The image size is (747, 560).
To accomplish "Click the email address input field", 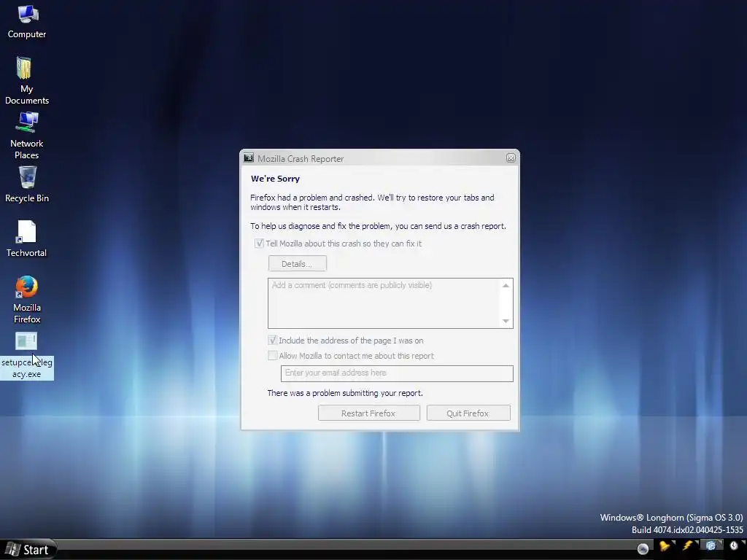I will [x=397, y=373].
